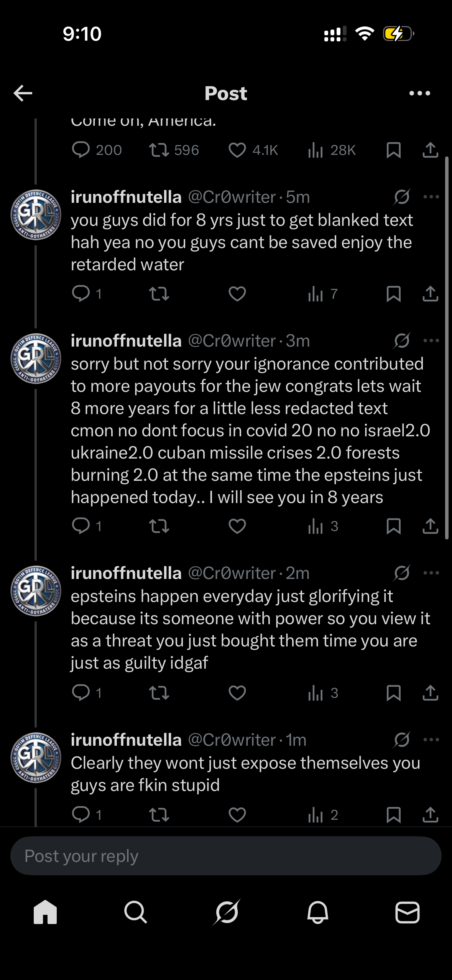Open the three-dot menu in the Post header
The image size is (452, 980).
click(x=419, y=93)
